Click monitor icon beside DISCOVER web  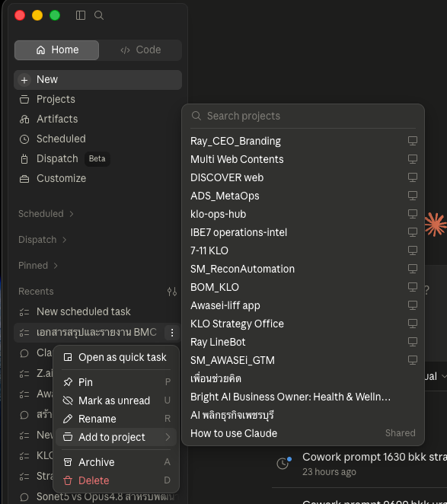[x=413, y=177]
